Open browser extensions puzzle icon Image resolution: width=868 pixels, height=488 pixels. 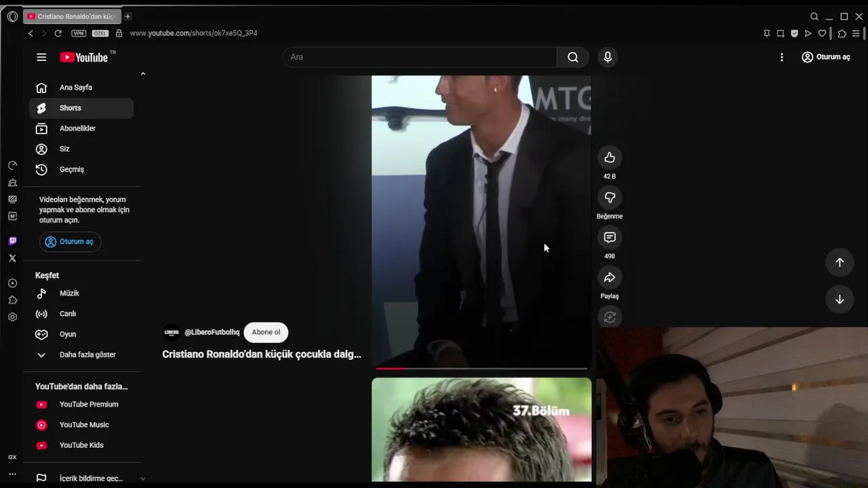coord(842,33)
